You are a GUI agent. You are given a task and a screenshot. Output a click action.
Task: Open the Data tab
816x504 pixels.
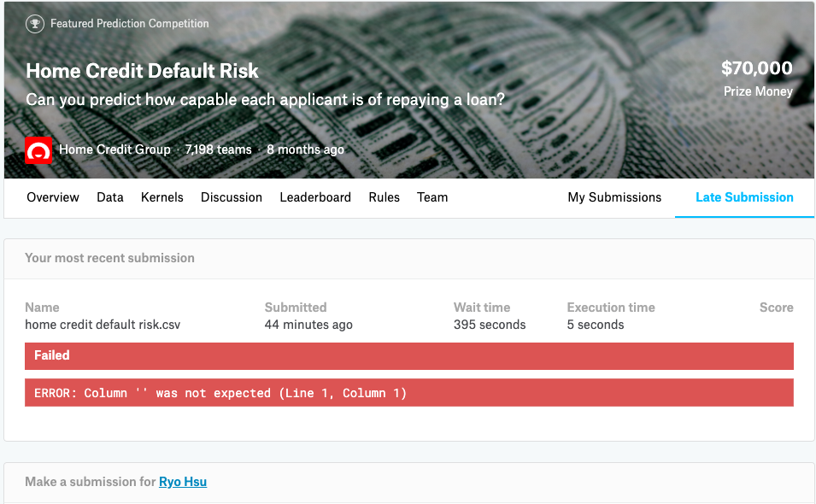point(110,197)
